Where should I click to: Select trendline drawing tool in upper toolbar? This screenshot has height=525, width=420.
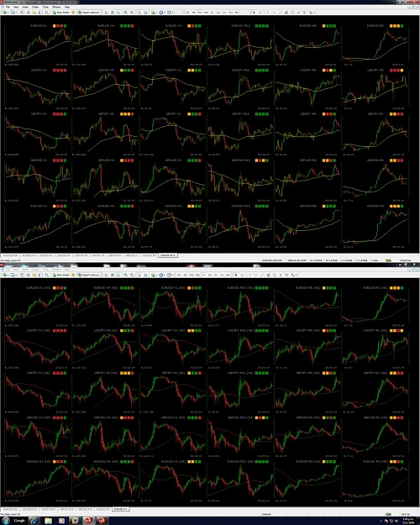[281, 13]
